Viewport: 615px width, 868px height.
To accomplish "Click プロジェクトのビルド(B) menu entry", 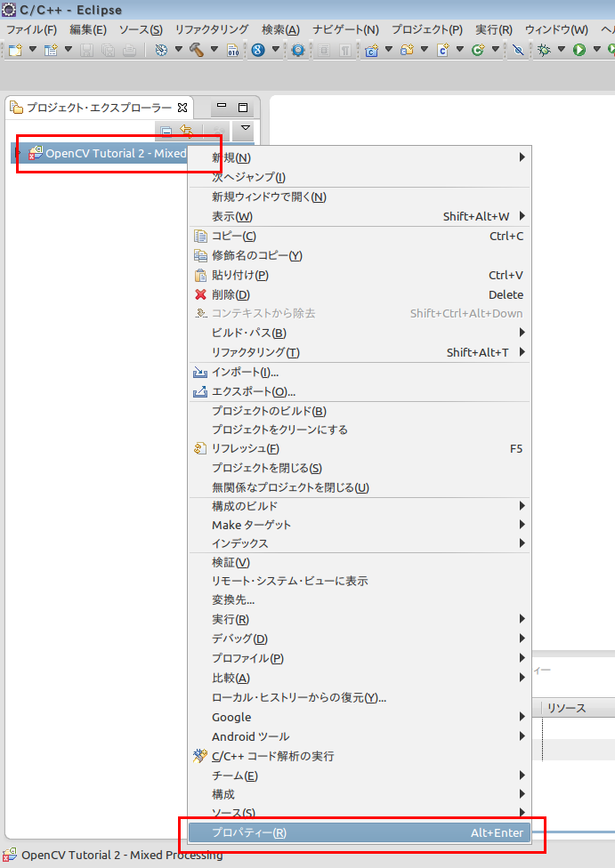I will click(269, 411).
